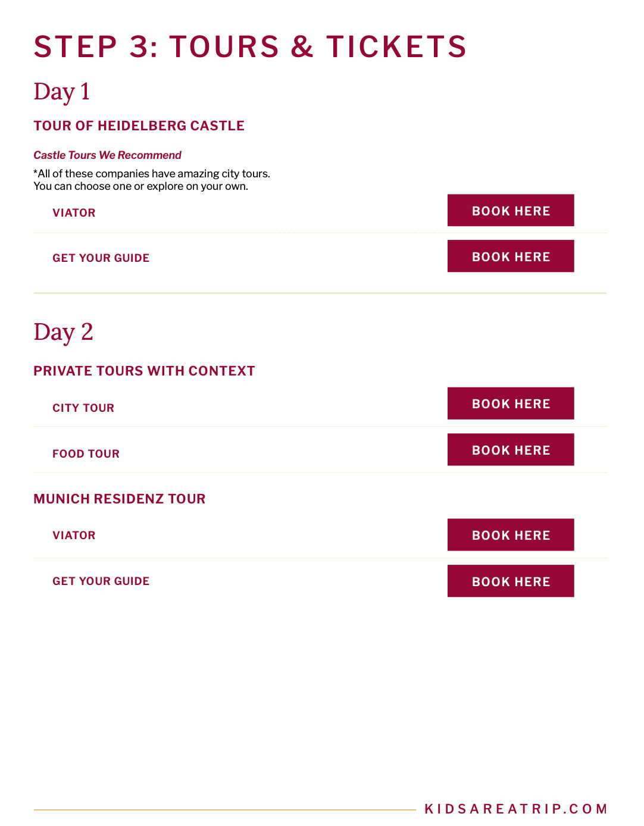Image resolution: width=644 pixels, height=826 pixels.
Task: Open the kidsareatrip.com footer link
Action: pos(515,809)
